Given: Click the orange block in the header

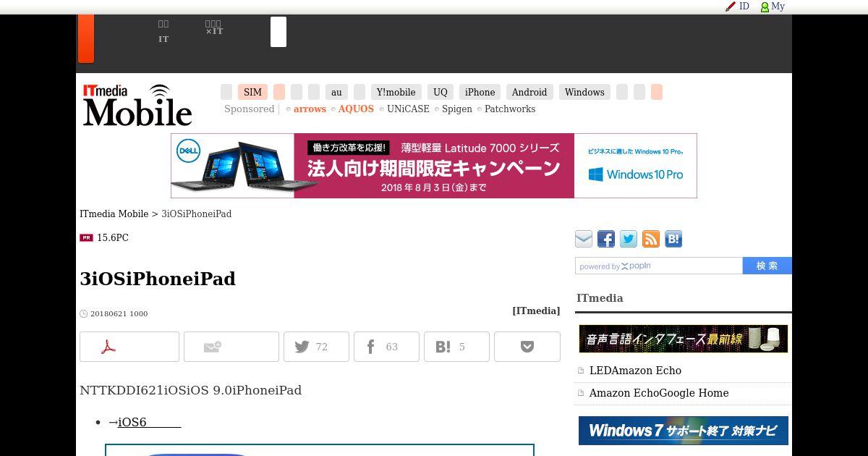Looking at the screenshot, I should 86,38.
